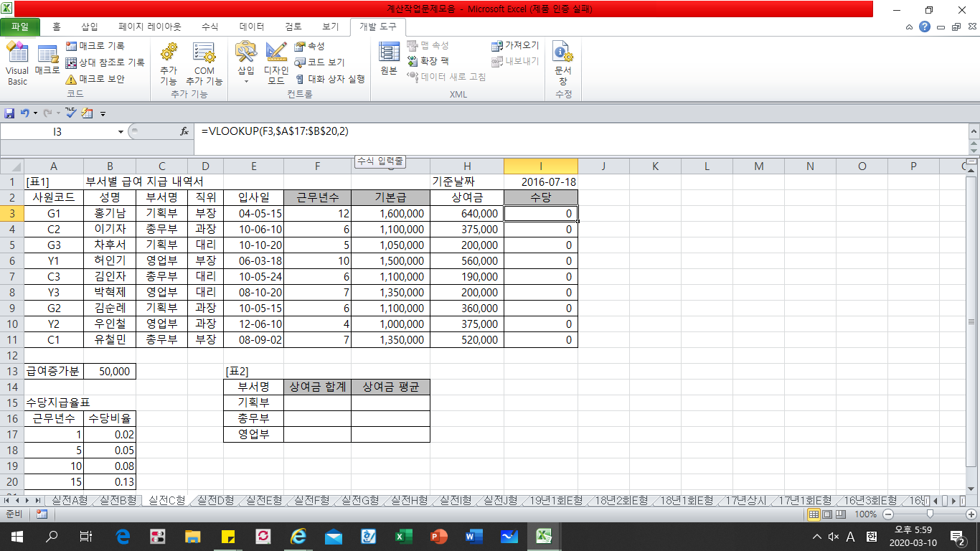Click the zoom in plus button
The width and height of the screenshot is (980, 551).
pyautogui.click(x=970, y=514)
